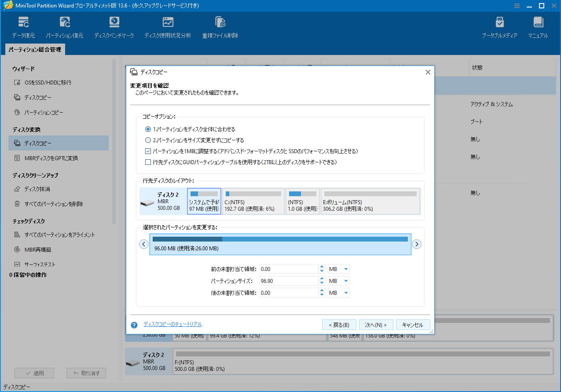
Task: Open the hamburger menu in title bar
Action: (x=517, y=6)
